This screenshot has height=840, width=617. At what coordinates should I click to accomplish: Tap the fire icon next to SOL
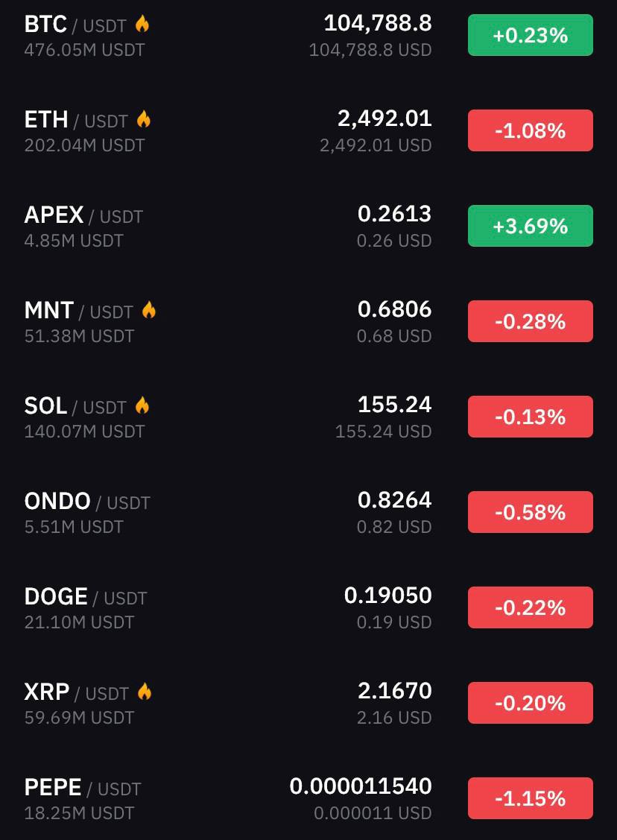[x=142, y=406]
